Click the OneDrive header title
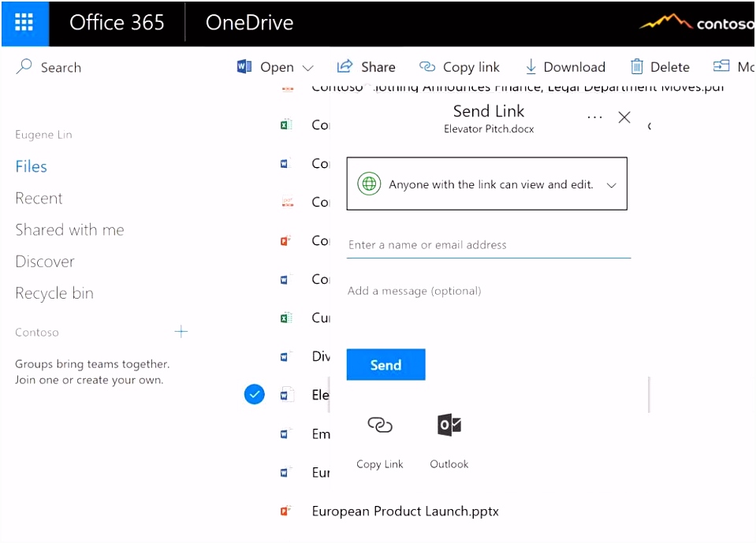The width and height of the screenshot is (756, 543). click(x=249, y=23)
